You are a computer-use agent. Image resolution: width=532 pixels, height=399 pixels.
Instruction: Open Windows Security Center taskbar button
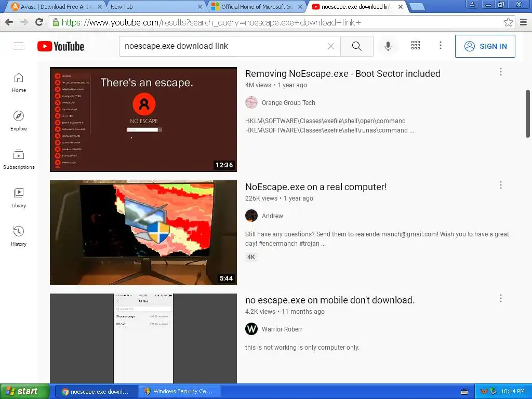pyautogui.click(x=180, y=392)
